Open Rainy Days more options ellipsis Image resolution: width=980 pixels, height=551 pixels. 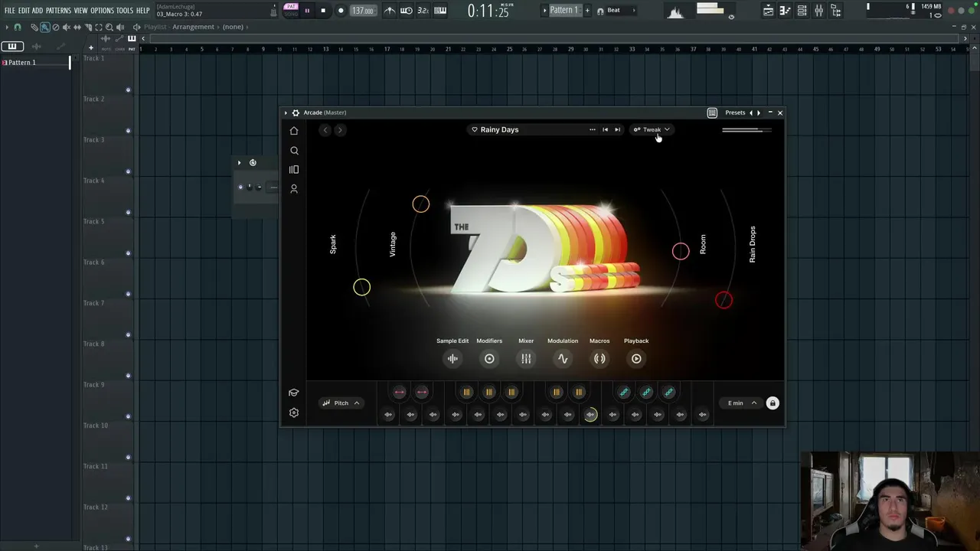coord(592,129)
